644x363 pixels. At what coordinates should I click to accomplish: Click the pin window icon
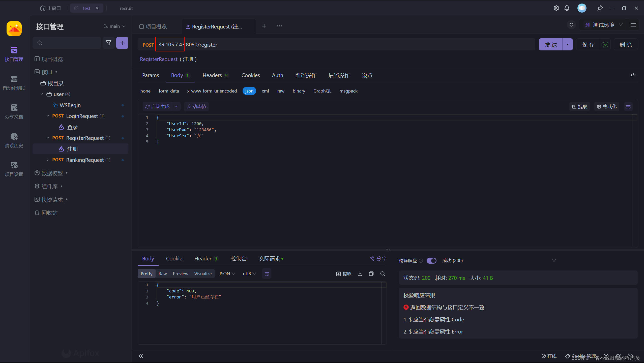pyautogui.click(x=600, y=8)
